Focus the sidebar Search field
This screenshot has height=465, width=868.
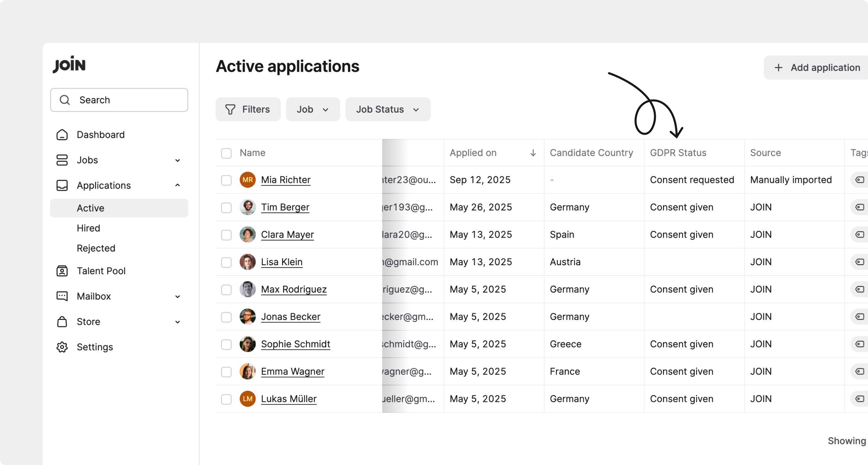pyautogui.click(x=119, y=100)
